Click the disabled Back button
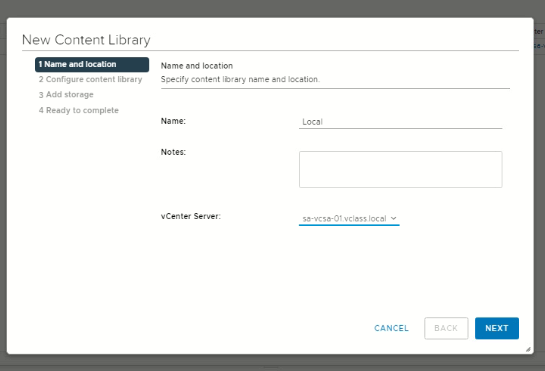 tap(446, 328)
